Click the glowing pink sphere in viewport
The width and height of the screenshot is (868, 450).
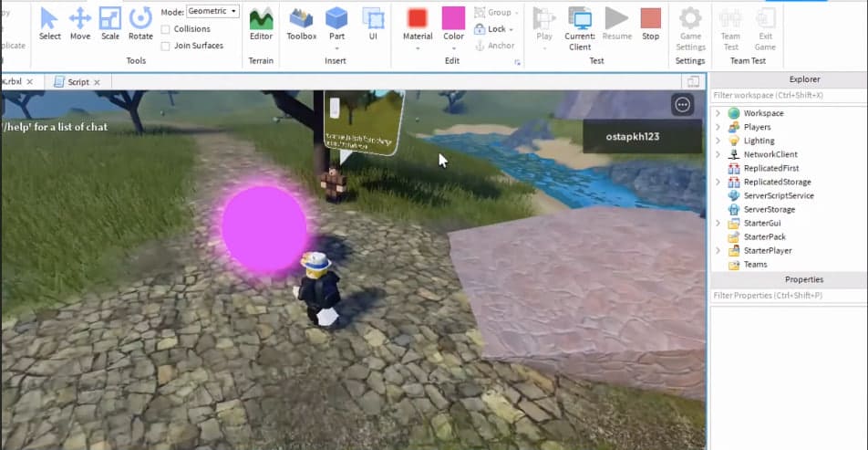click(264, 228)
